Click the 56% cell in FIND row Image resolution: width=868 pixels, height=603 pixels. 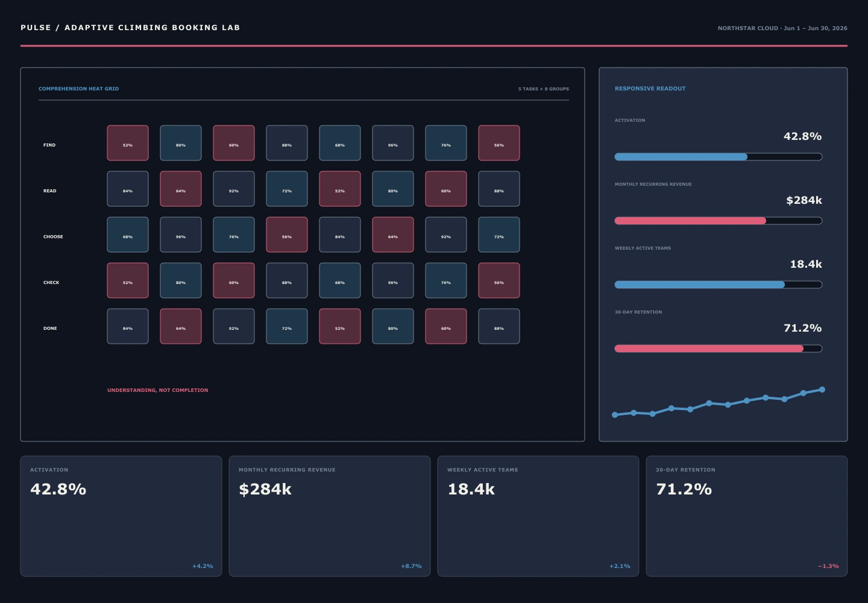tap(499, 143)
